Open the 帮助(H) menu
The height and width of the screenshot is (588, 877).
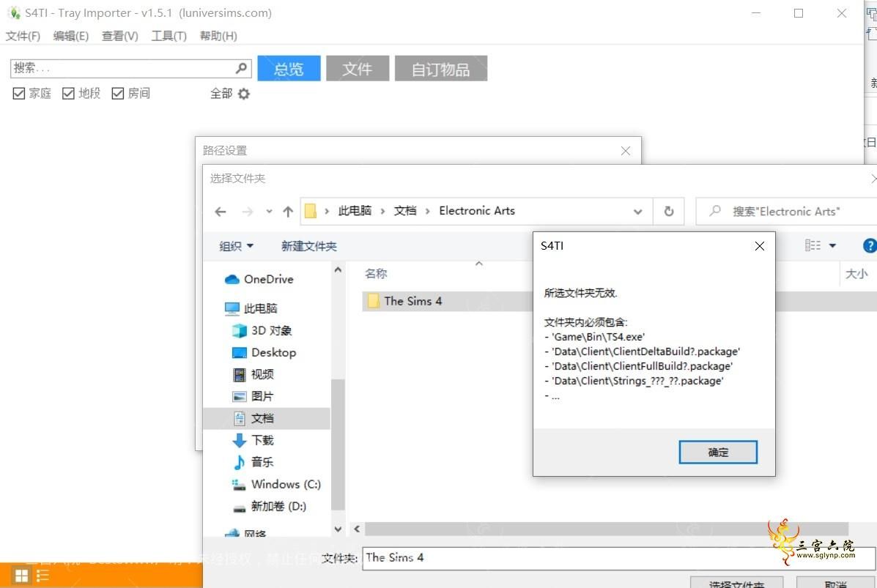218,37
